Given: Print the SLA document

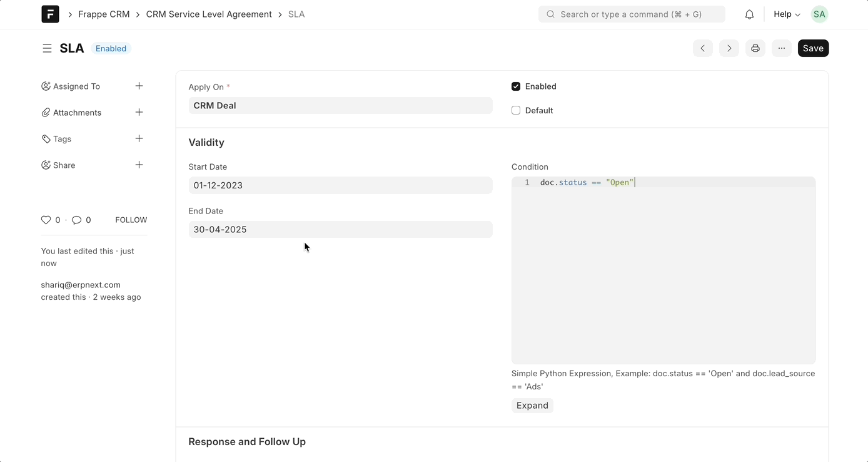Looking at the screenshot, I should (755, 48).
